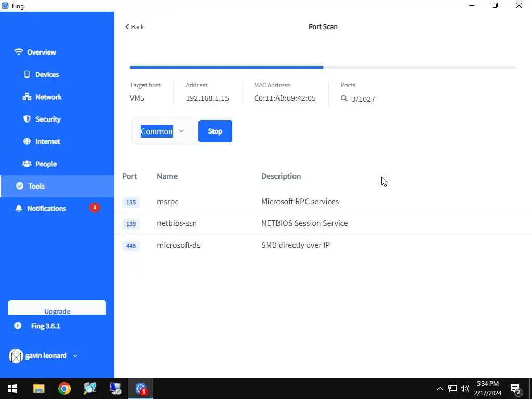
Task: Click the network tray icon
Action: coord(453,389)
